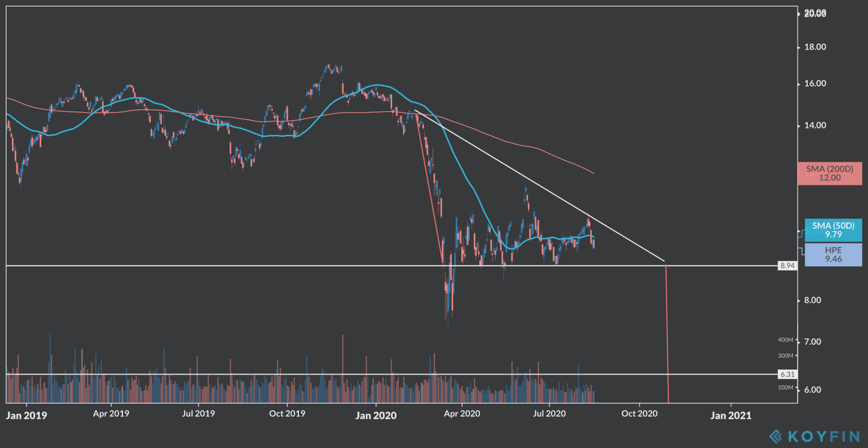Click the 400M volume axis label
Screen dimensions: 868x448
click(786, 340)
